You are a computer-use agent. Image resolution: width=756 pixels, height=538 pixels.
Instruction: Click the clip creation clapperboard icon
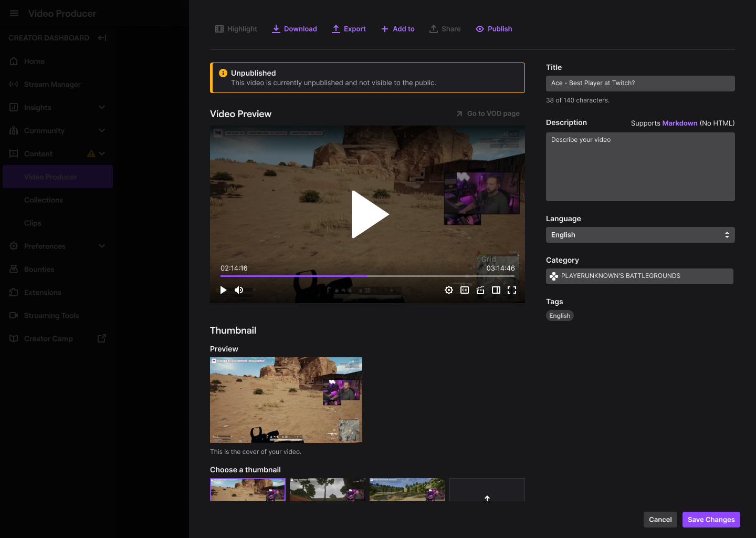click(x=480, y=290)
